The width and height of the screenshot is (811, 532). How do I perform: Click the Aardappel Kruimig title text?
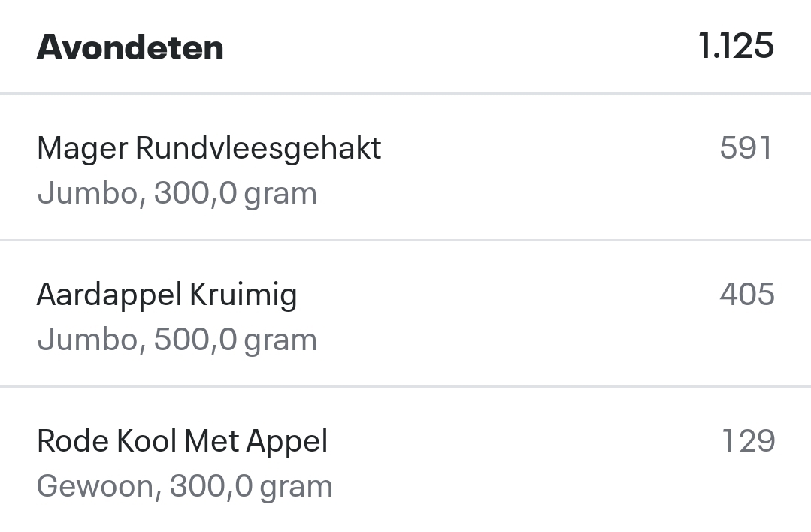coord(167,295)
